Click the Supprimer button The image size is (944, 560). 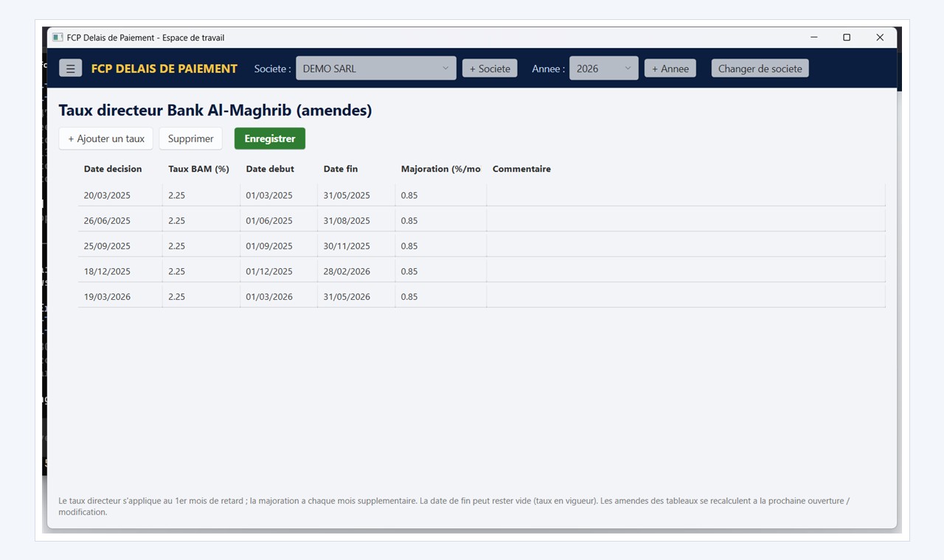click(x=191, y=139)
